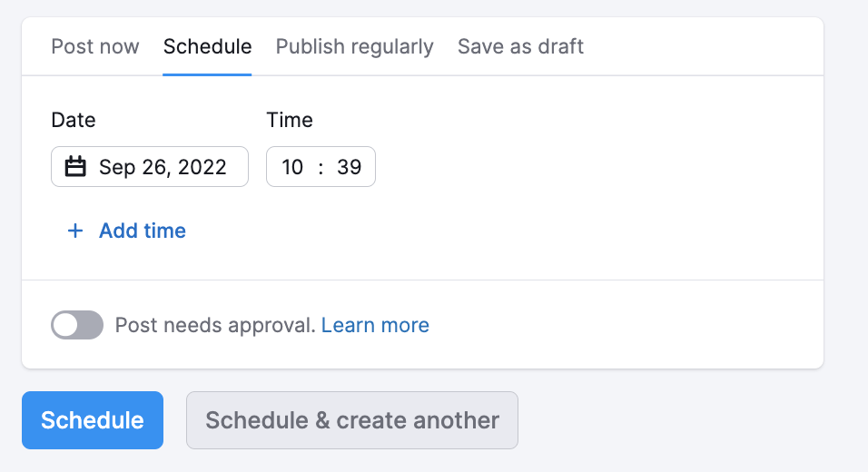Open the Sep 26, 2022 date picker
The image size is (868, 472).
[150, 166]
